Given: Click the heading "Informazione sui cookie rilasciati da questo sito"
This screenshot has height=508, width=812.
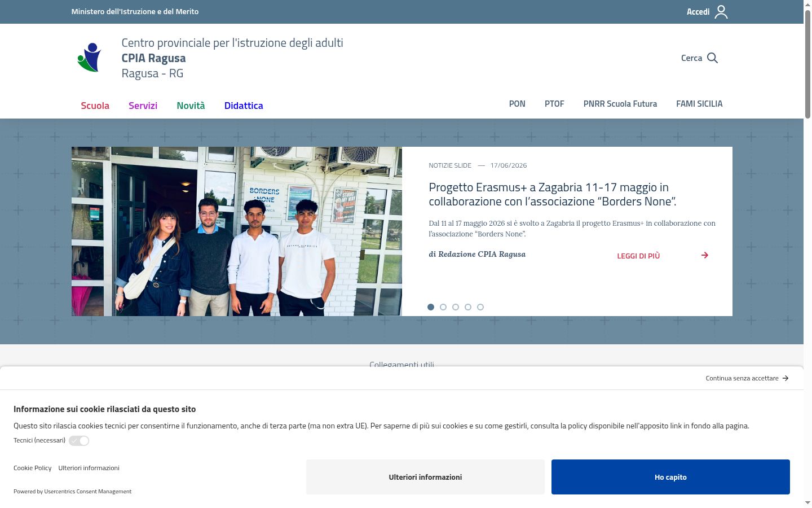Looking at the screenshot, I should tap(105, 409).
